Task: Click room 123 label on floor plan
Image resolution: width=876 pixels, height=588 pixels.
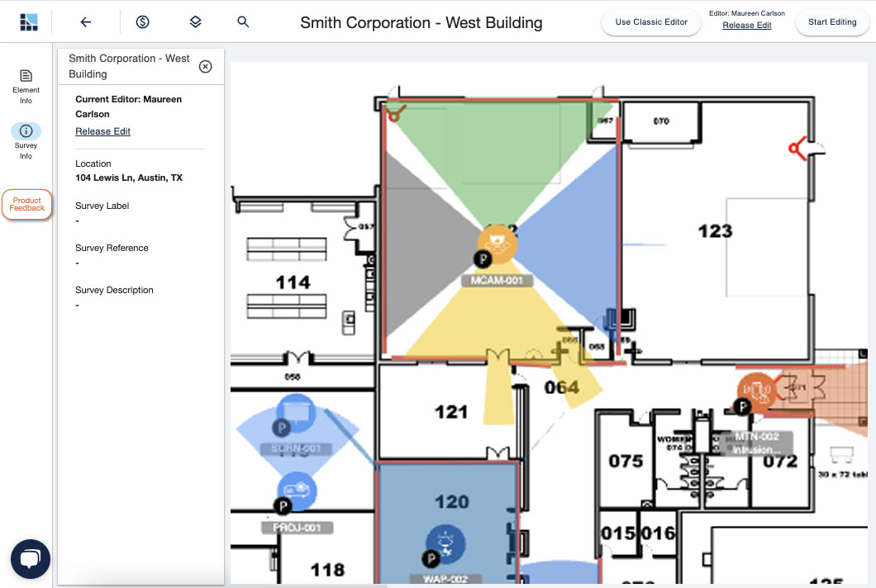Action: point(715,230)
